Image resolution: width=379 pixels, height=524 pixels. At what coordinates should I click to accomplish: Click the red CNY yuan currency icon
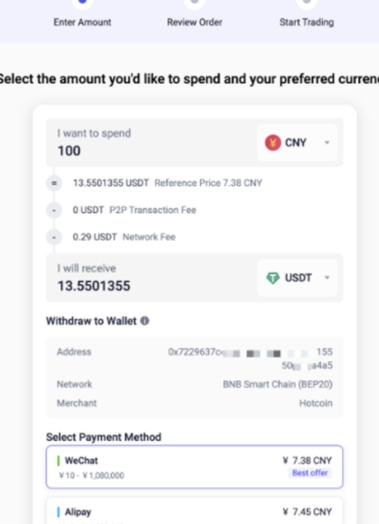pos(273,143)
